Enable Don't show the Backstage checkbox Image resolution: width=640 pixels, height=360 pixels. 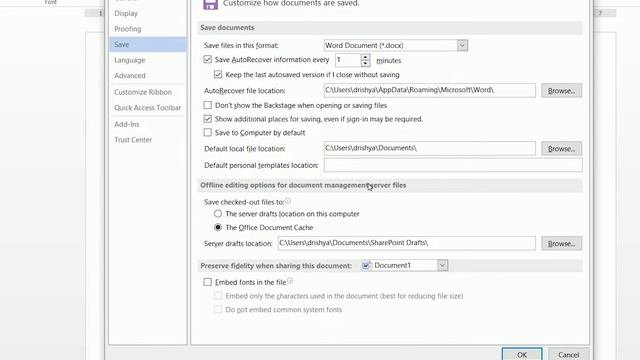pos(207,105)
